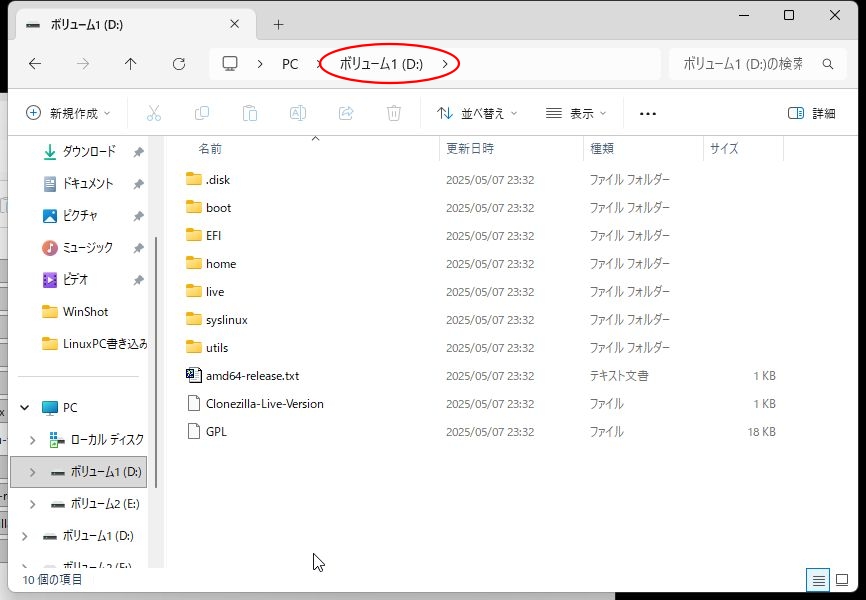Viewport: 866px width, 600px height.
Task: Open the See more (...) menu
Action: point(646,113)
